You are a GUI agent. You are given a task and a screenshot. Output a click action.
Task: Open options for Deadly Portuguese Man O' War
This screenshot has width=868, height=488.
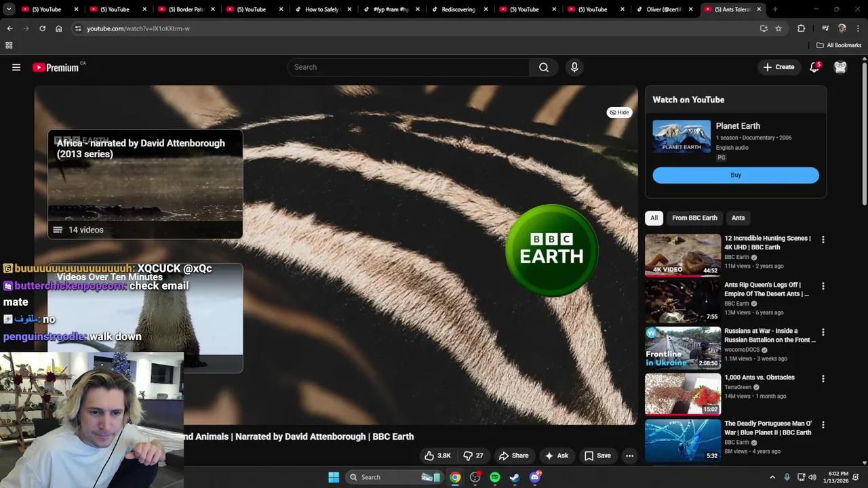pyautogui.click(x=823, y=425)
